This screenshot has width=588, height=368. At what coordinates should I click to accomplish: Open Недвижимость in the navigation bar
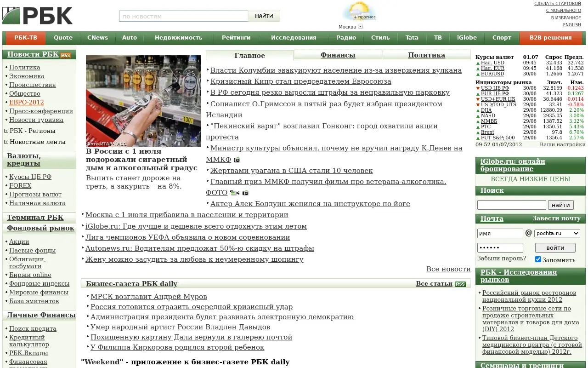coord(178,38)
